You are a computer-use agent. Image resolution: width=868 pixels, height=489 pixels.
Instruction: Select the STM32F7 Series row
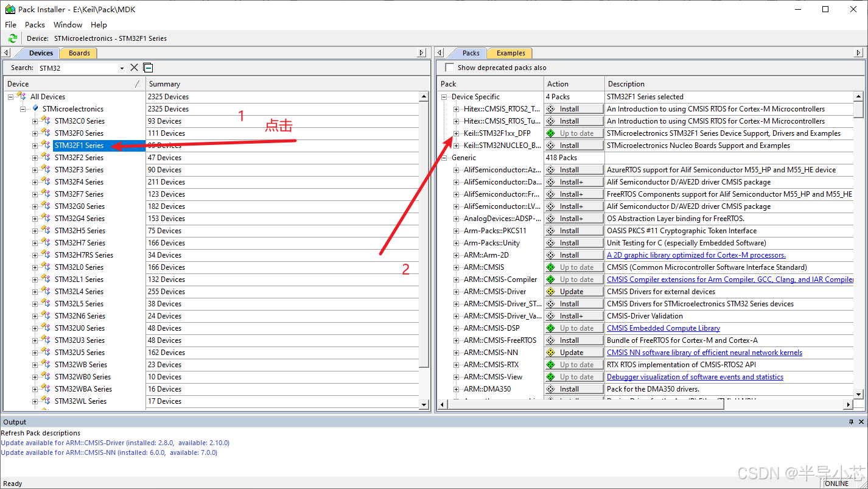[79, 194]
